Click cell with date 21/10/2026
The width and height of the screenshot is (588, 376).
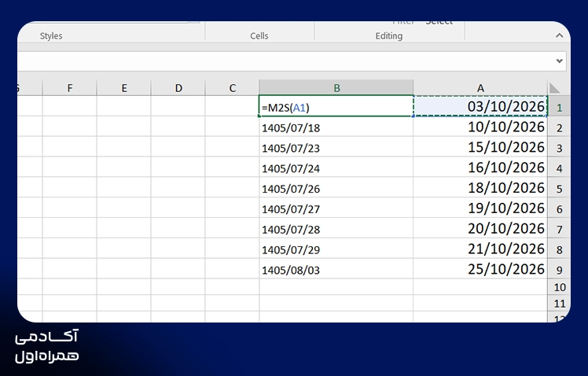coord(480,249)
